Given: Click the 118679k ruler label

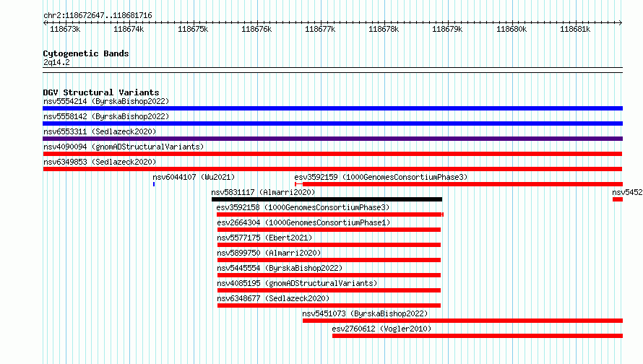Looking at the screenshot, I should coord(447,29).
